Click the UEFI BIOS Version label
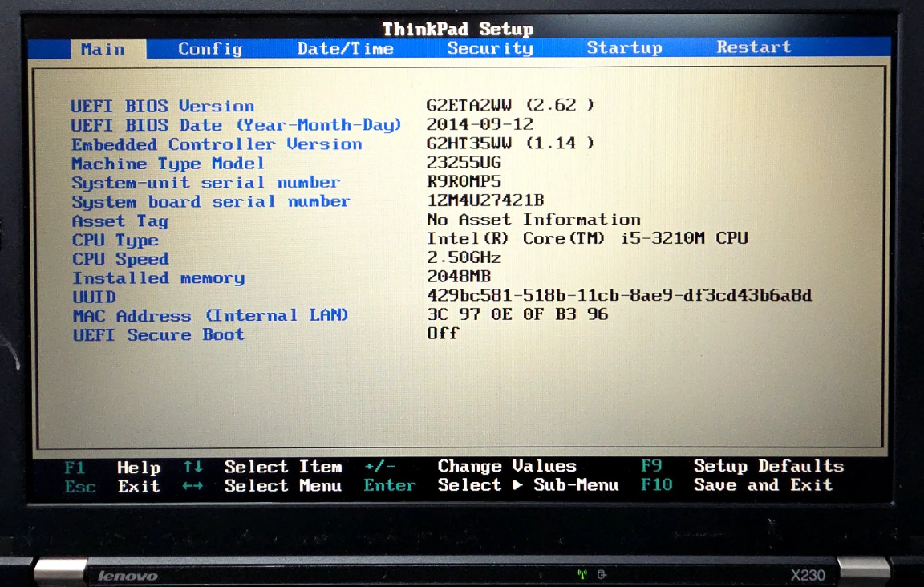Image resolution: width=924 pixels, height=587 pixels. coord(163,106)
